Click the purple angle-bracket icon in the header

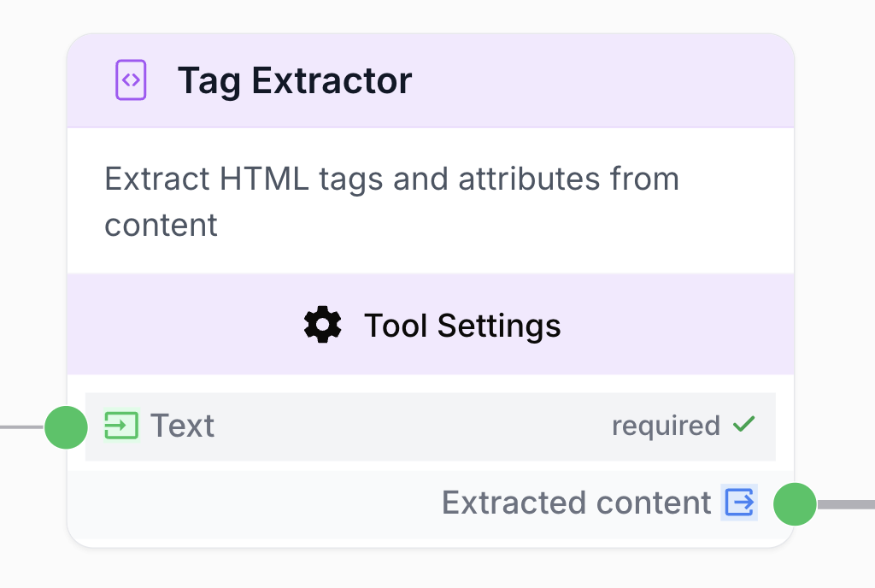131,79
